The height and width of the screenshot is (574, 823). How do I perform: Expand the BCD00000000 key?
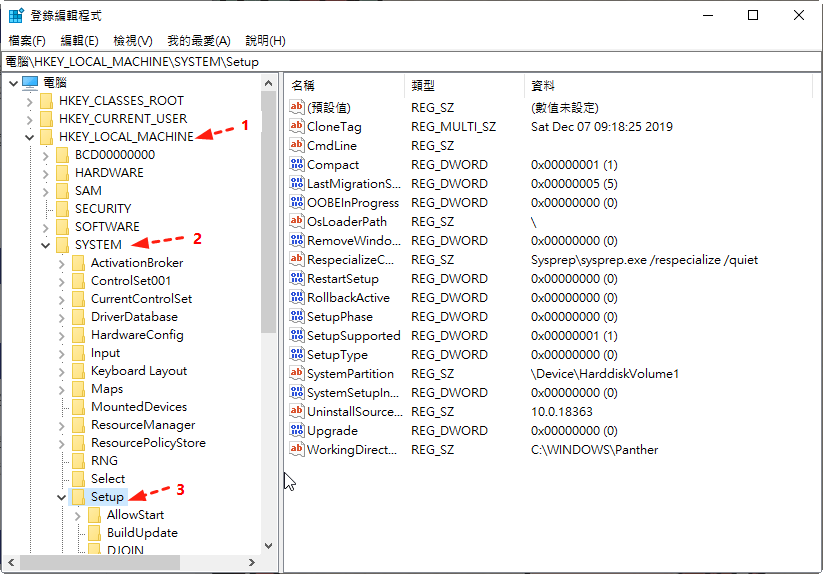click(46, 155)
